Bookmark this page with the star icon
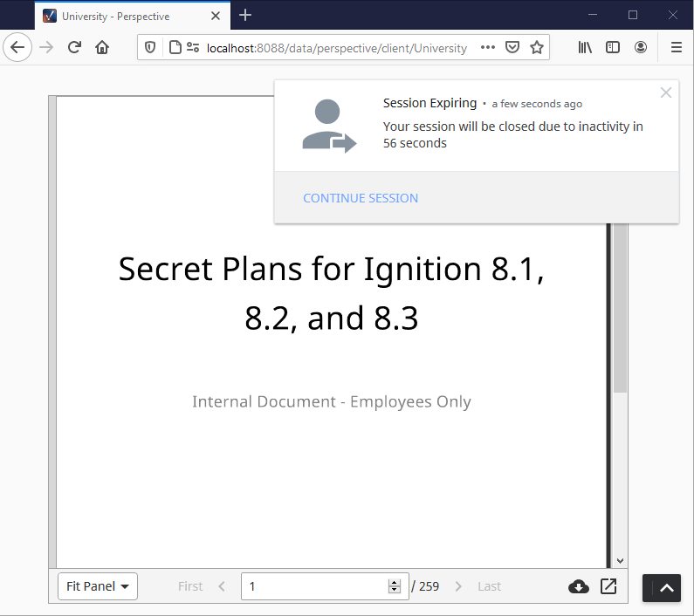 [x=537, y=47]
